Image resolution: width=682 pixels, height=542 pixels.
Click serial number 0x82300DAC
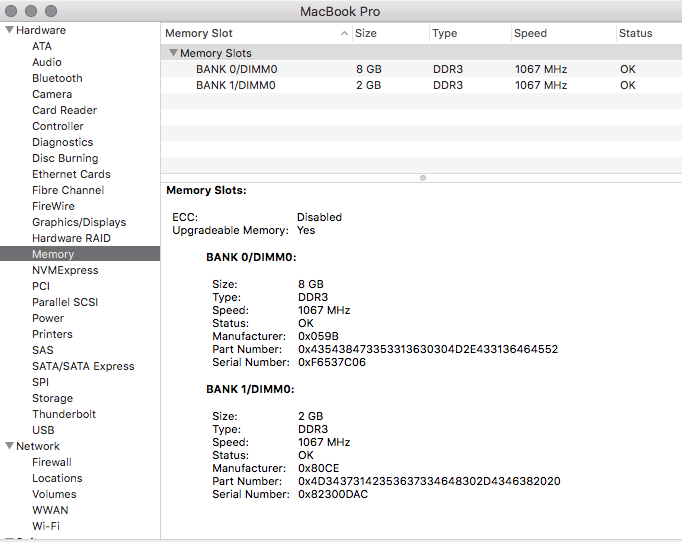[x=333, y=495]
